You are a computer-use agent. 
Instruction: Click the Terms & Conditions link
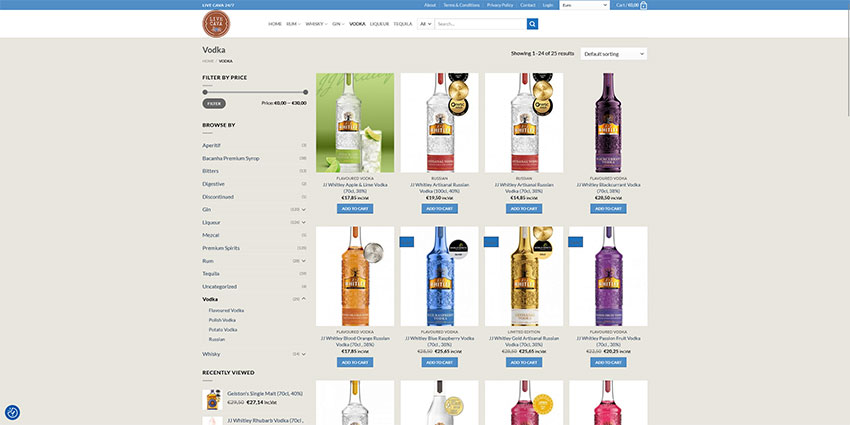tap(462, 5)
